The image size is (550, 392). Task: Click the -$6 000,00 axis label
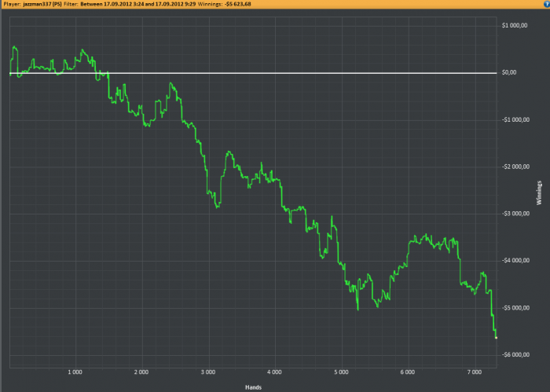pos(515,355)
